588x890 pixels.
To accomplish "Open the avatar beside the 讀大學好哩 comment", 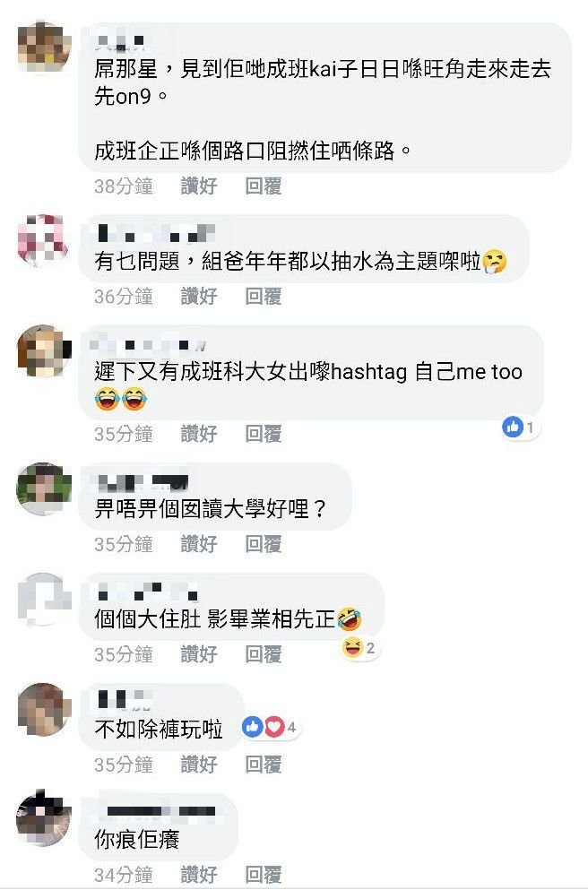I will coord(44,488).
